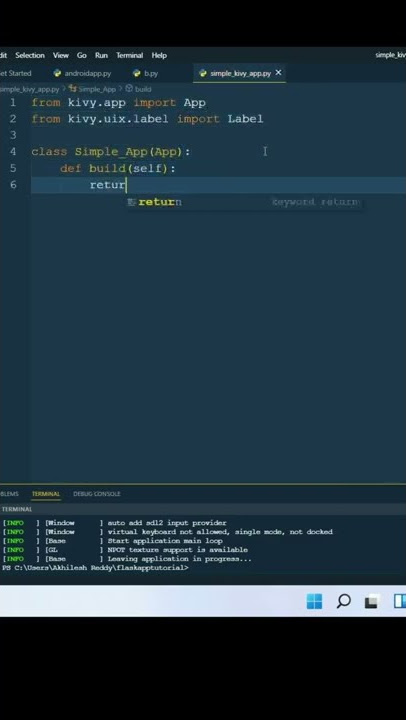Image resolution: width=406 pixels, height=720 pixels.
Task: Click the 'class Simple_App(App):' line
Action: point(111,152)
